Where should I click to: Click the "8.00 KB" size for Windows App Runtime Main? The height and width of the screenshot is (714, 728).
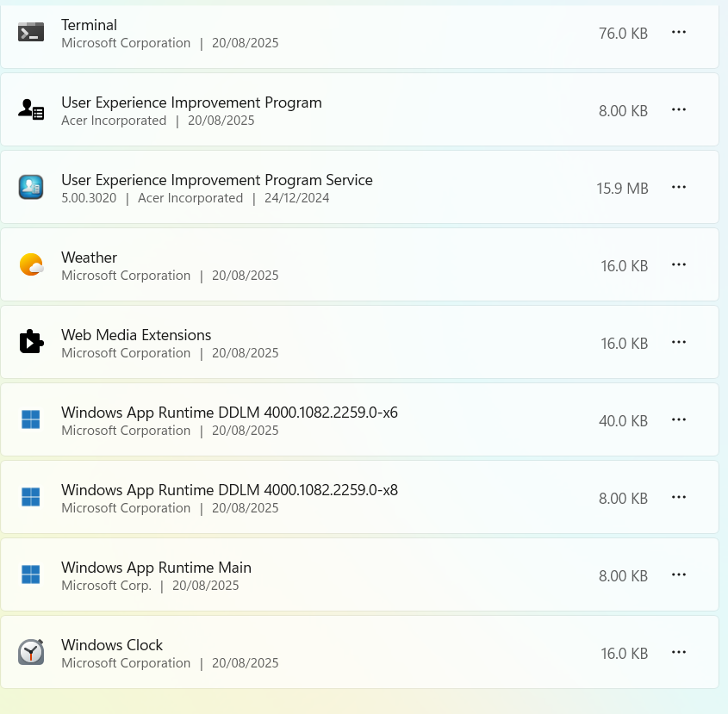click(x=623, y=576)
